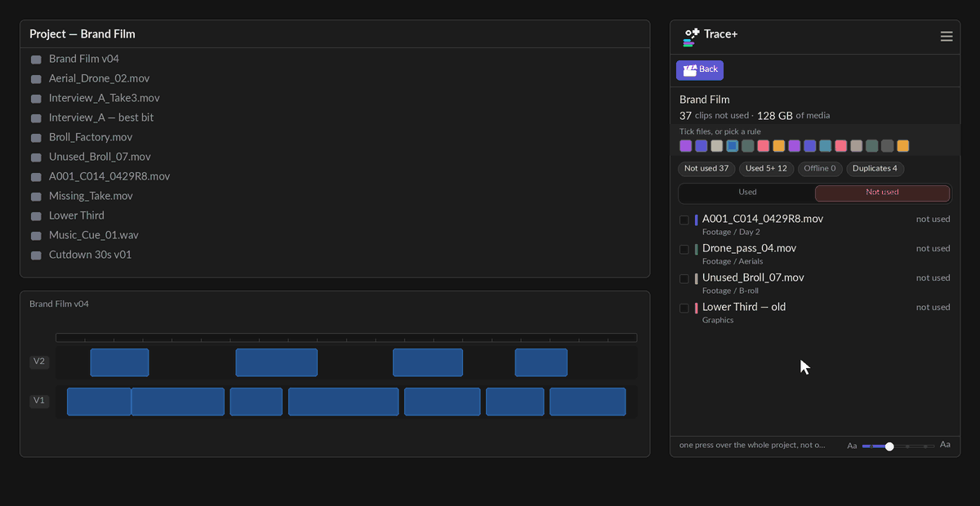This screenshot has height=506, width=980.
Task: Click the 128 GB media size text
Action: pyautogui.click(x=775, y=115)
